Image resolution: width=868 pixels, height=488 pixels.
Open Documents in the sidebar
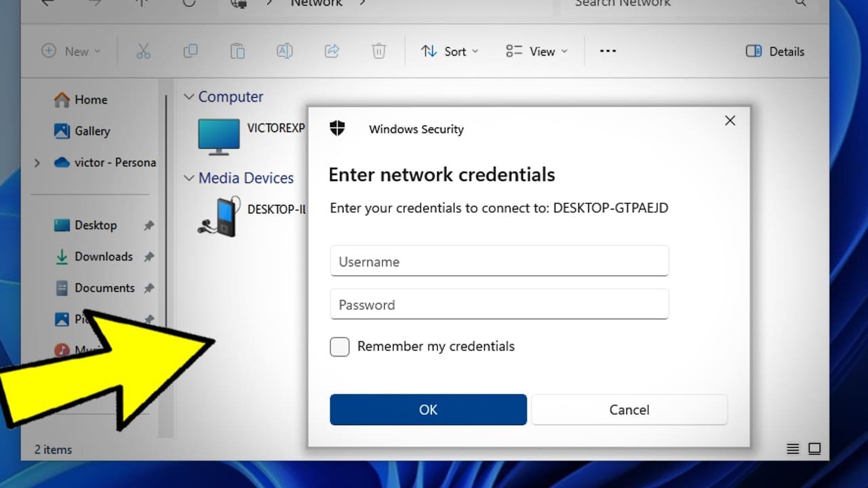point(95,287)
